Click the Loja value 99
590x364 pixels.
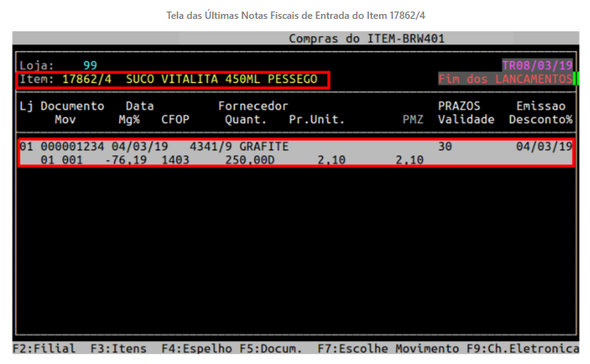[90, 65]
